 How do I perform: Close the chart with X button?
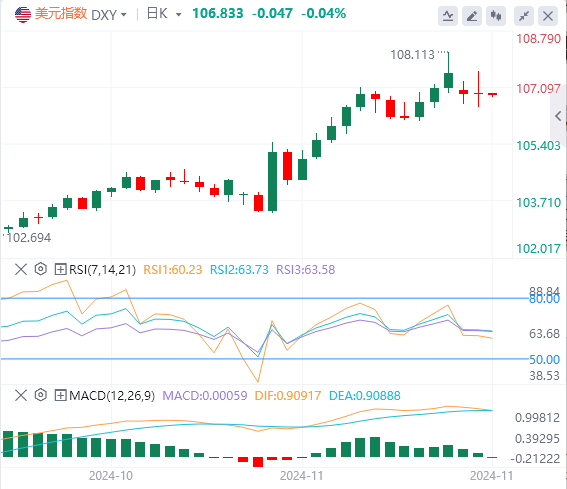click(x=548, y=16)
